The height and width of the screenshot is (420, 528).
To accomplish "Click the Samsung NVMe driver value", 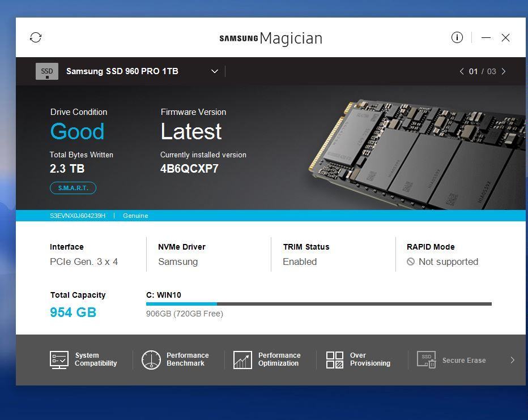I will [x=178, y=262].
